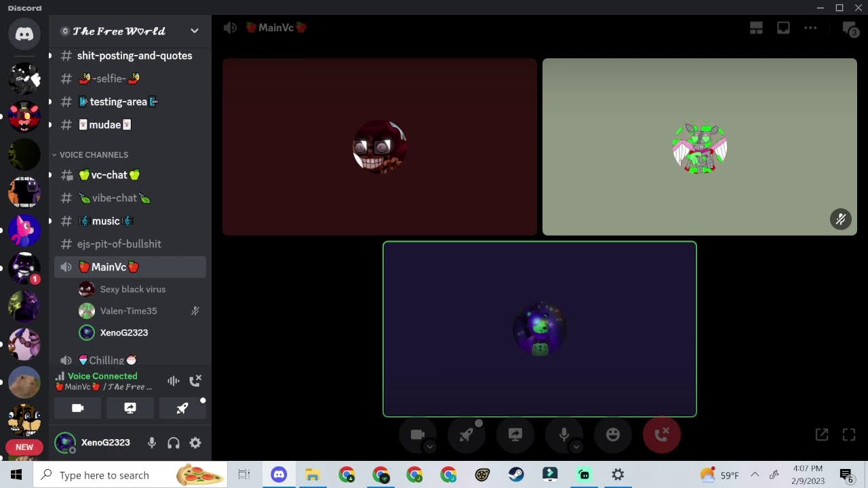Pop out call window icon at top
Viewport: 868px width, 488px height.
click(x=783, y=28)
